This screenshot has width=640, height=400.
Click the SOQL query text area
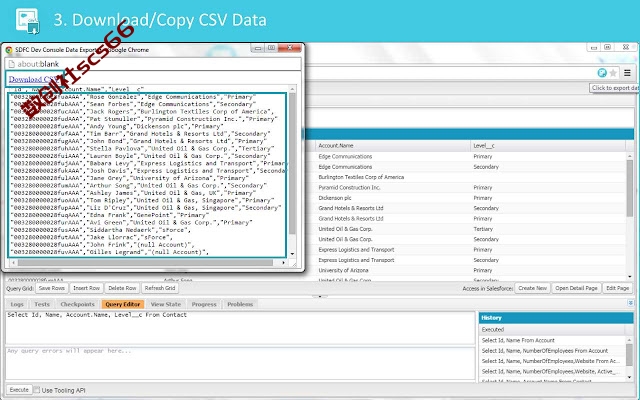pos(240,328)
